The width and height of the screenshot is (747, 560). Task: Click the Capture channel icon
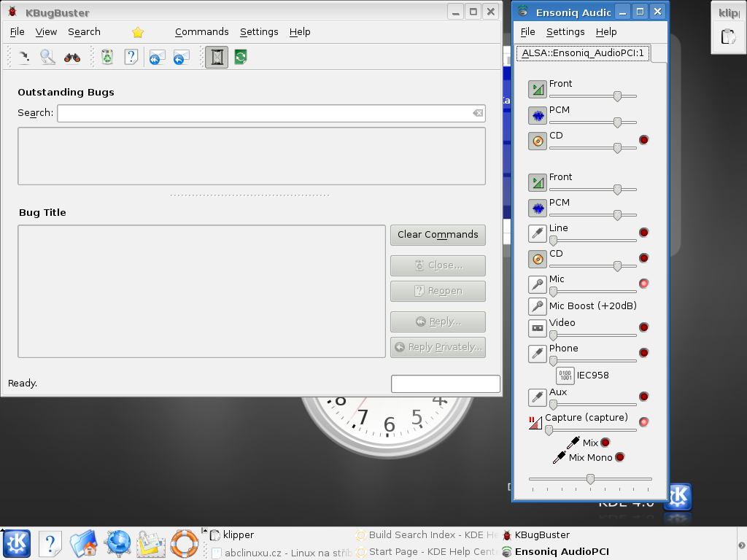tap(535, 423)
